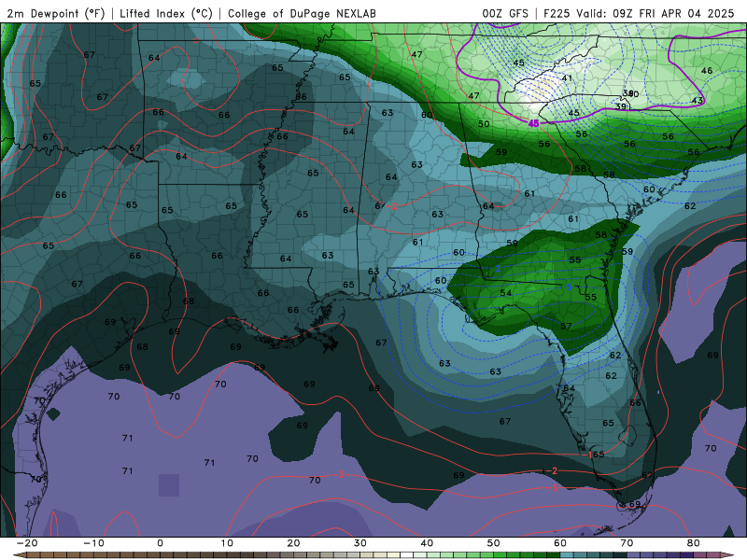Screen dimensions: 747x560
Task: Click the "-20" color scale label
Action: (27, 543)
